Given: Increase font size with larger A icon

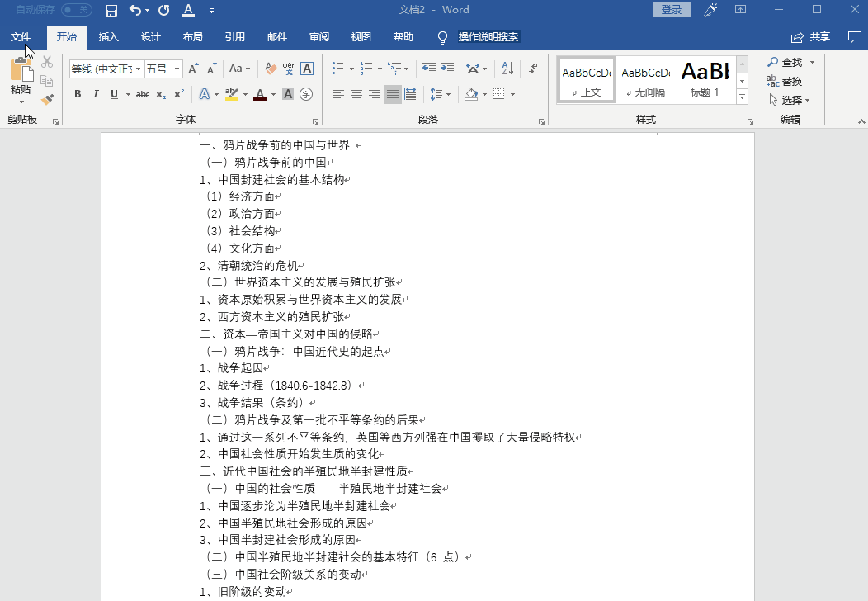Looking at the screenshot, I should click(193, 69).
